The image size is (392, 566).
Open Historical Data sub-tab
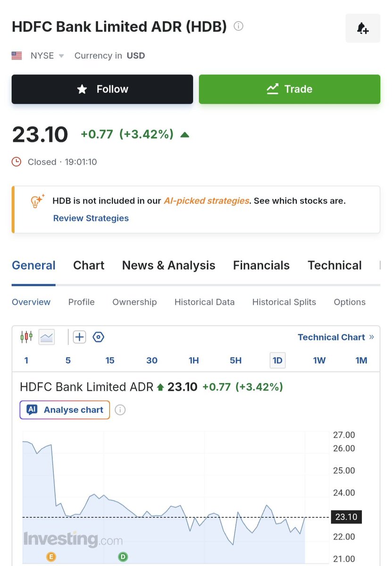point(205,302)
